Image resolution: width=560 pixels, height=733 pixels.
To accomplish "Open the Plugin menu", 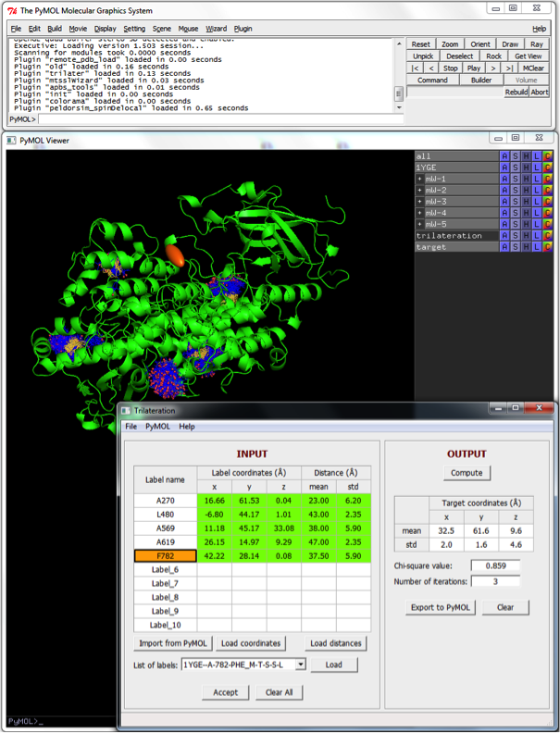I will coord(243,29).
